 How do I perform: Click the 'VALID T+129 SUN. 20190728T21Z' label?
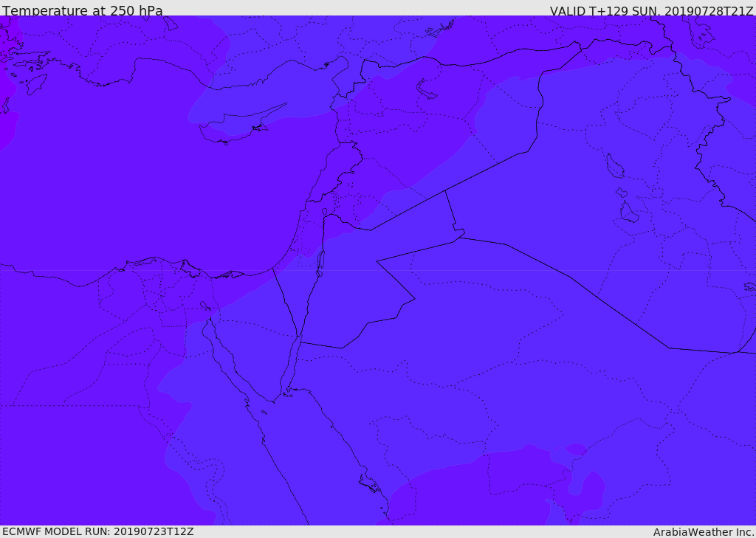(651, 11)
